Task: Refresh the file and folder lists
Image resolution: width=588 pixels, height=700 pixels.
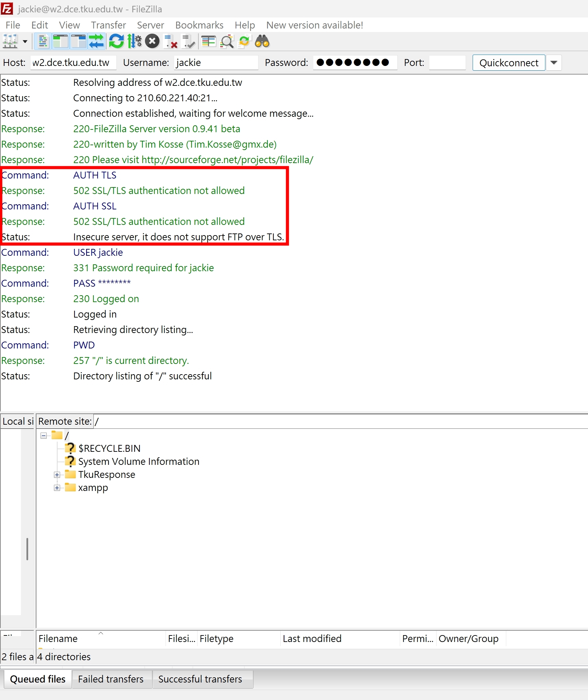Action: (x=116, y=42)
